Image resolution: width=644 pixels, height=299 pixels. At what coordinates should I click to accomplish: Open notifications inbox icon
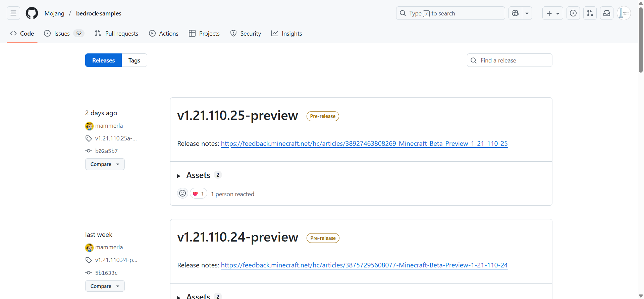tap(607, 13)
